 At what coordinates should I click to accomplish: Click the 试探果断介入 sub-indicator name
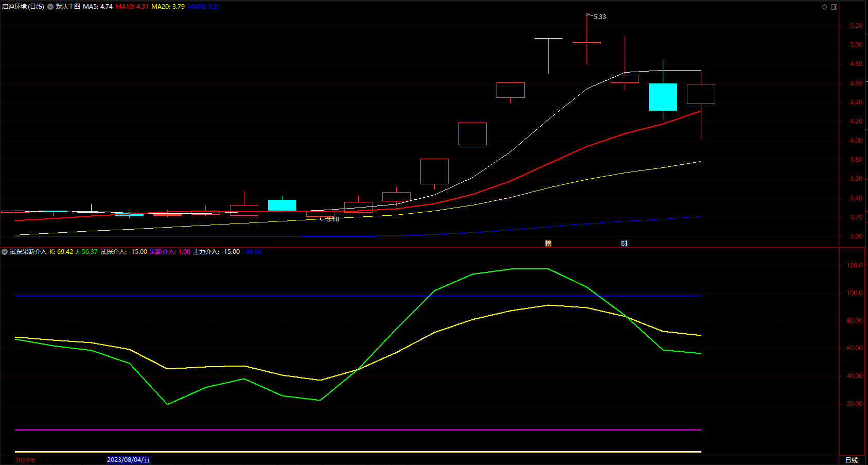click(28, 252)
